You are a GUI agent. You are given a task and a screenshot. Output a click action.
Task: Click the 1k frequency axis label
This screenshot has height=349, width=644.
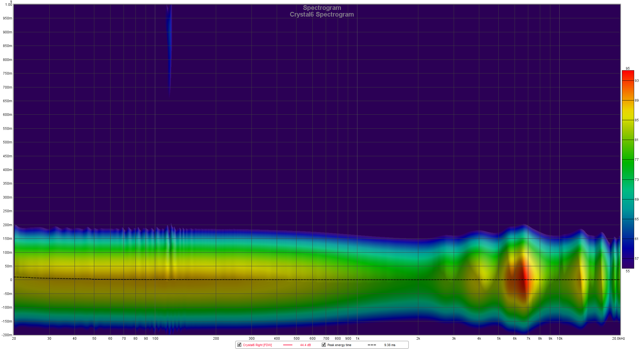(x=357, y=339)
